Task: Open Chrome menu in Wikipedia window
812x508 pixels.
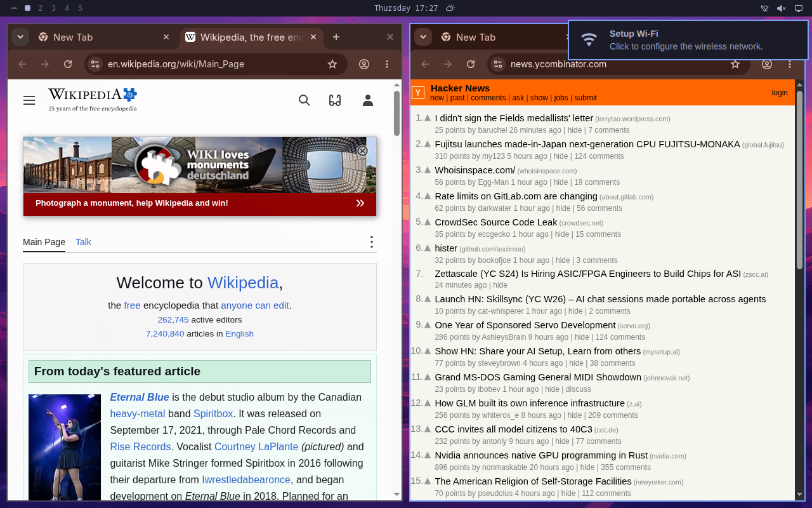Action: pyautogui.click(x=387, y=64)
